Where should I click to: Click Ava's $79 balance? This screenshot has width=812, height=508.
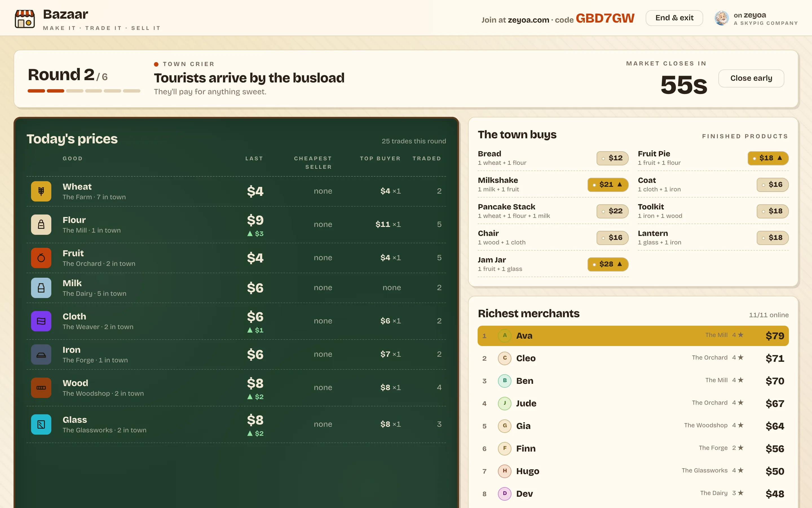775,336
